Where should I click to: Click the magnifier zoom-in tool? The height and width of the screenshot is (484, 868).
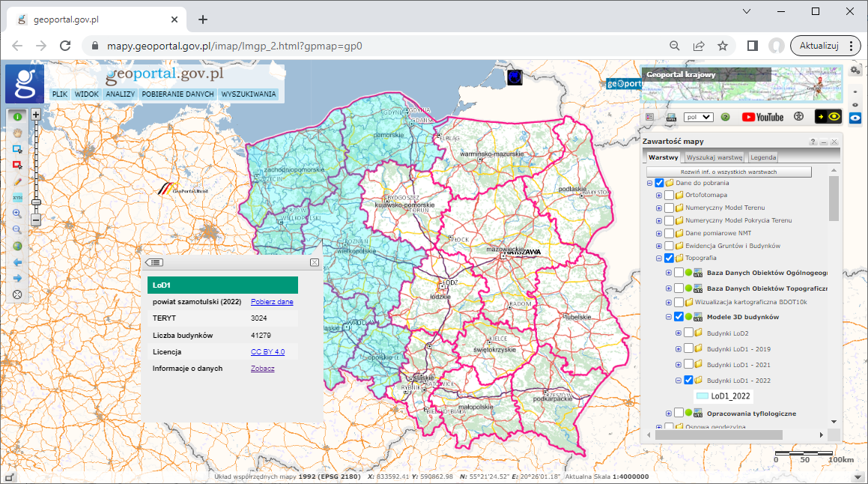tap(17, 214)
